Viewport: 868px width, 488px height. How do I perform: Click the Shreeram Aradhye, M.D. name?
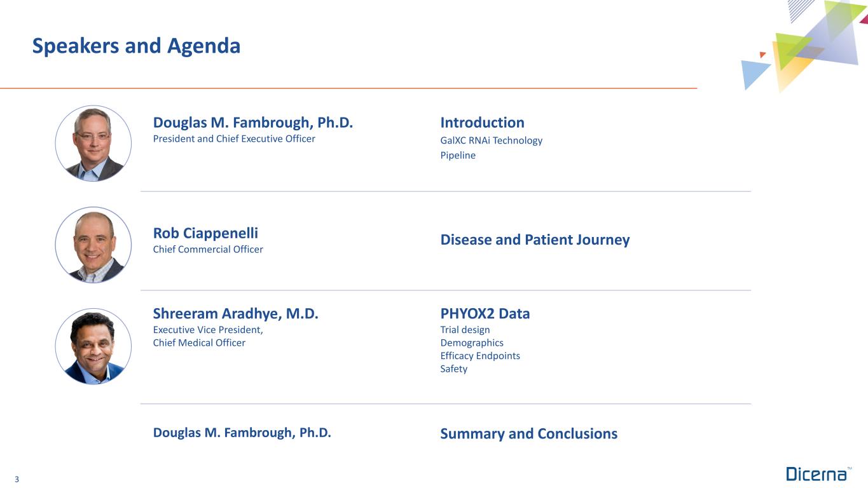[x=235, y=314]
